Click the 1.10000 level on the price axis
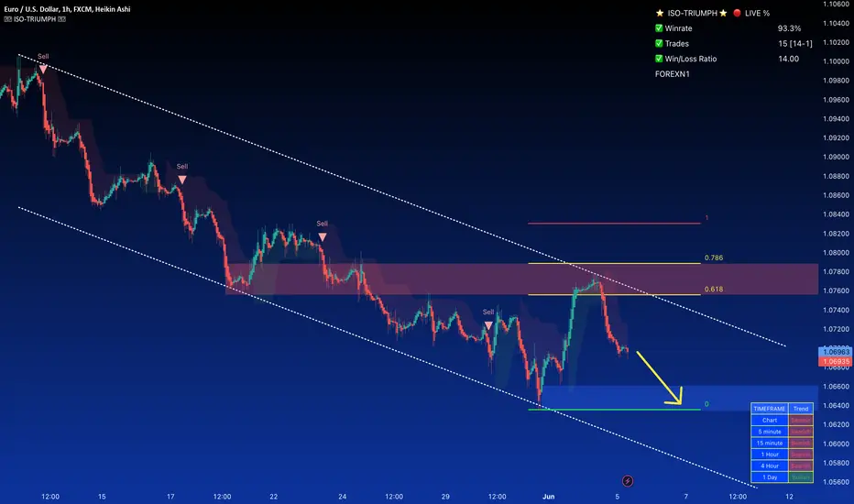The image size is (854, 504). 836,61
